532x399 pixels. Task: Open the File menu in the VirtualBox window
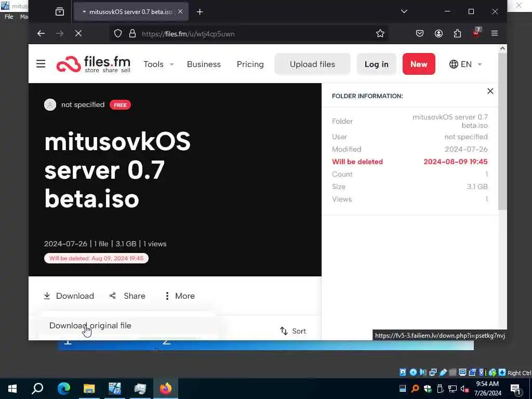[9, 16]
